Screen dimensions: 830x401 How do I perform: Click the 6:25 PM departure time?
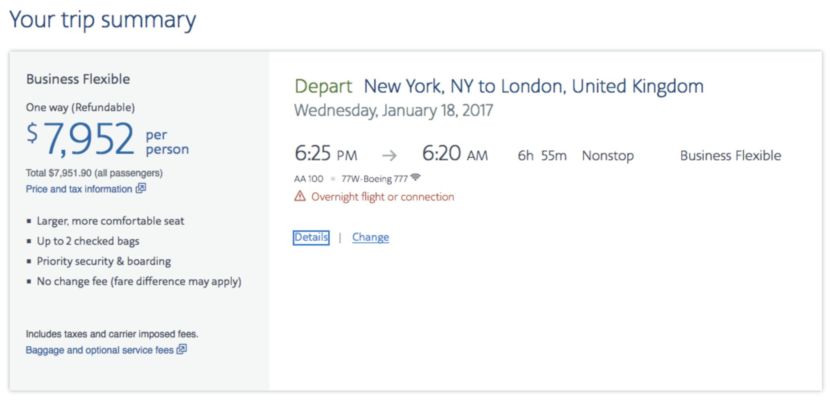click(x=325, y=155)
